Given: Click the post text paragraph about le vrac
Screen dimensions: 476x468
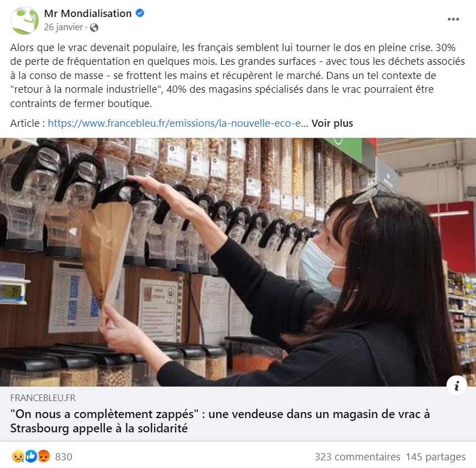Looking at the screenshot, I should pos(237,75).
